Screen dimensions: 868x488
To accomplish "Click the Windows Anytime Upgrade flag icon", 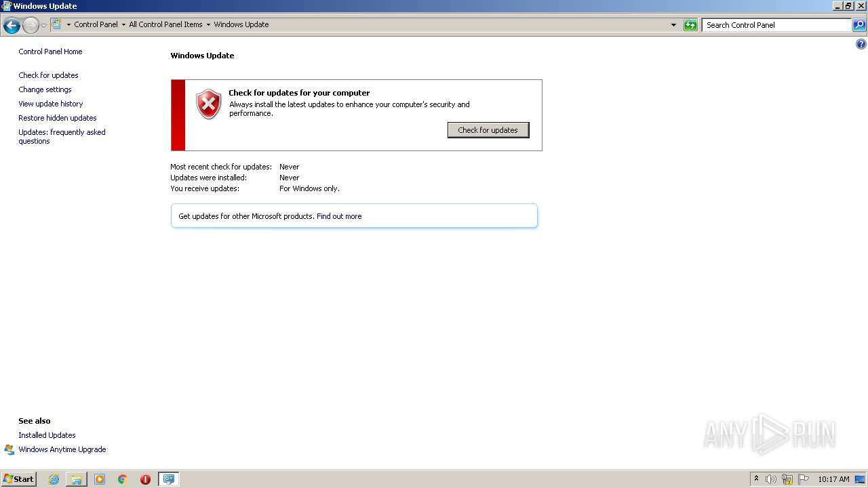I will [x=9, y=449].
